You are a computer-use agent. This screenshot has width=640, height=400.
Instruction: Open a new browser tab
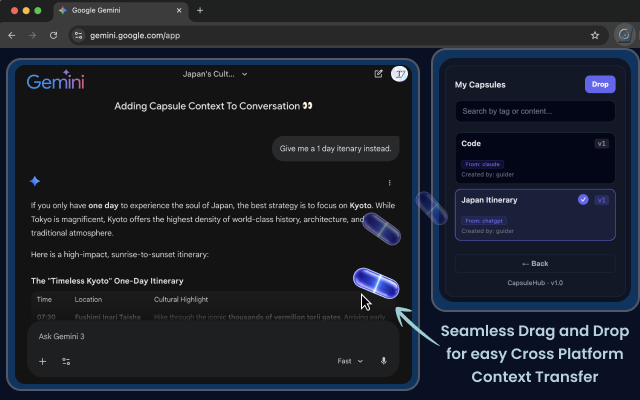point(200,11)
